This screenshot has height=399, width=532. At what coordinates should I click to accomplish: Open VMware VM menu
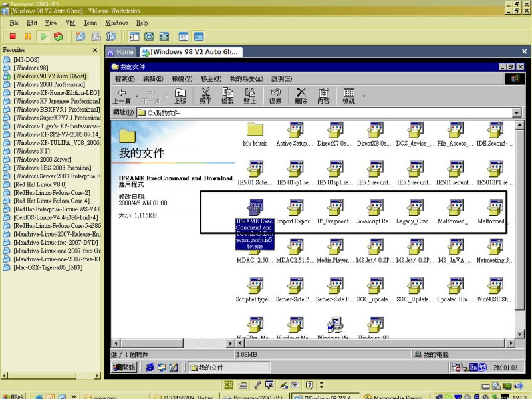[70, 23]
